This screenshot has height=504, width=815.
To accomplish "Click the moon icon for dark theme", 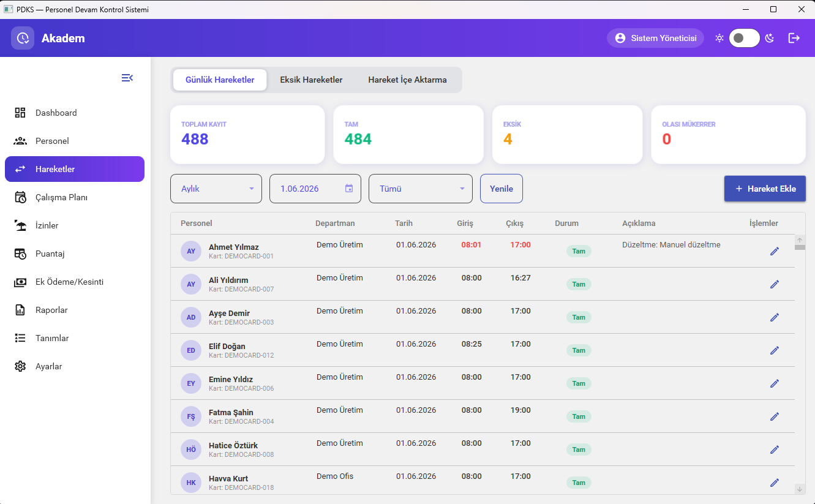I will click(x=770, y=38).
